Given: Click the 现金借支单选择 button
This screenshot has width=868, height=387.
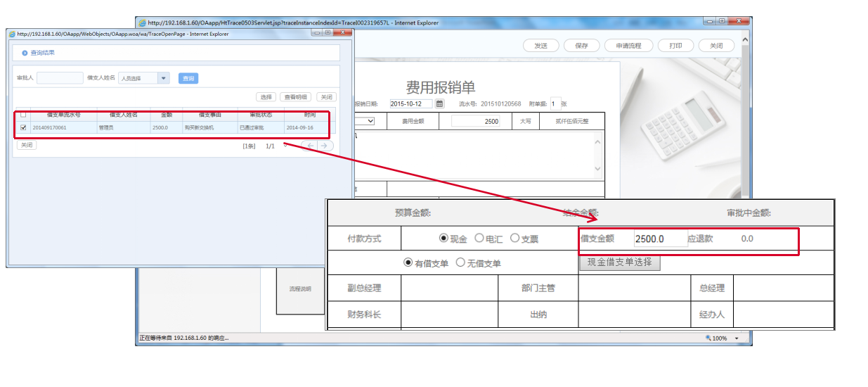Looking at the screenshot, I should tap(619, 263).
